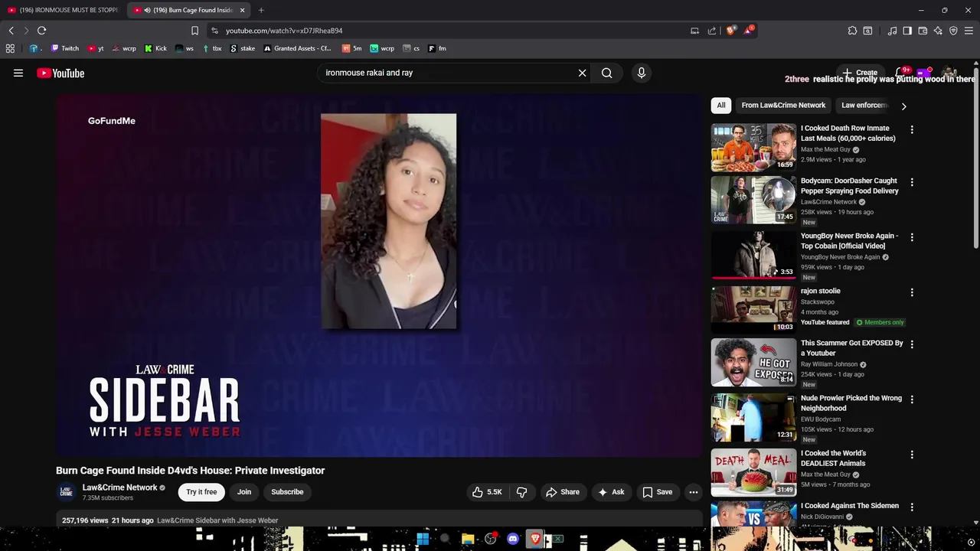Subscribe to Law&Crime Network
Screen dimensions: 980x551
click(x=287, y=492)
